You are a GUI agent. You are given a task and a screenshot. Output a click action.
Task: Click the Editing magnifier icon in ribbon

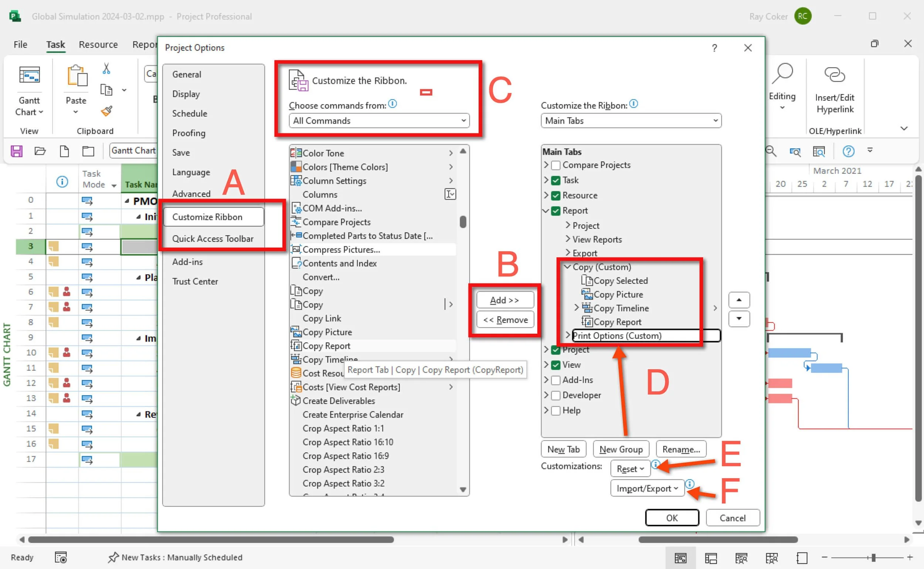pyautogui.click(x=782, y=74)
